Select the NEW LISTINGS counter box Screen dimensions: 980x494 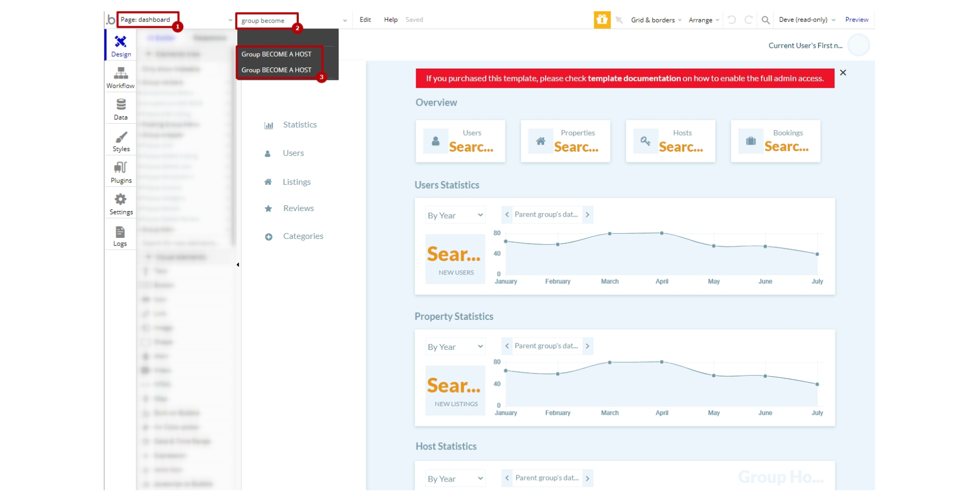tap(455, 391)
